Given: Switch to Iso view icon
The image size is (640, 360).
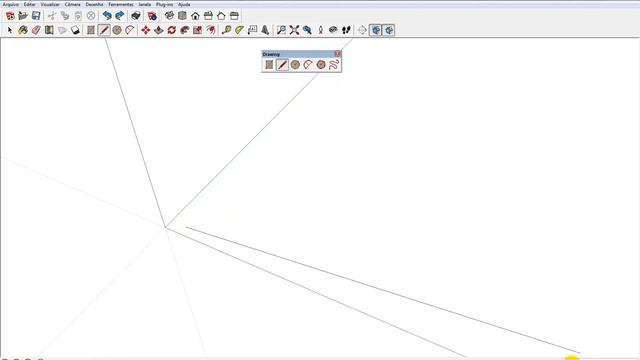Looking at the screenshot, I should 169,16.
